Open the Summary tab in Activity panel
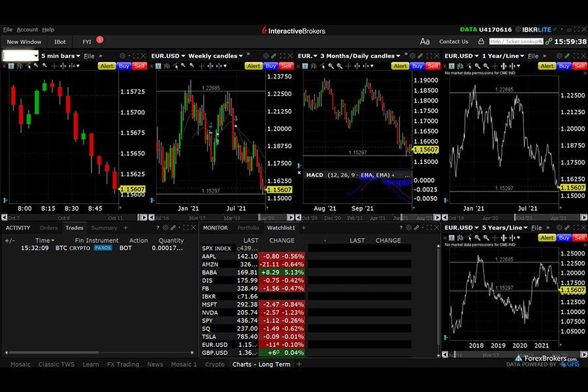 tap(104, 228)
